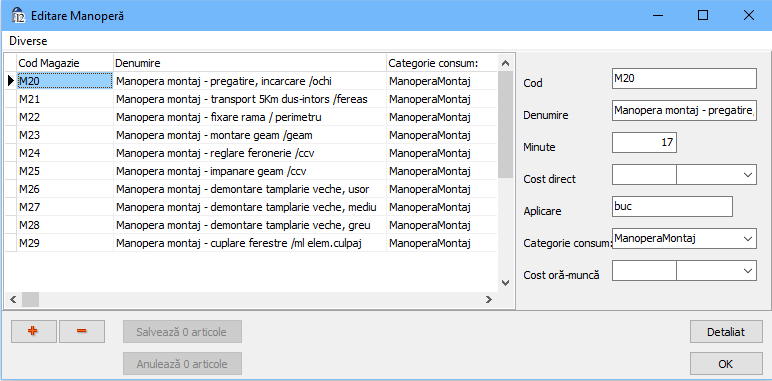Click the vertical scrollbar thumb
The width and height of the screenshot is (772, 381).
click(506, 125)
